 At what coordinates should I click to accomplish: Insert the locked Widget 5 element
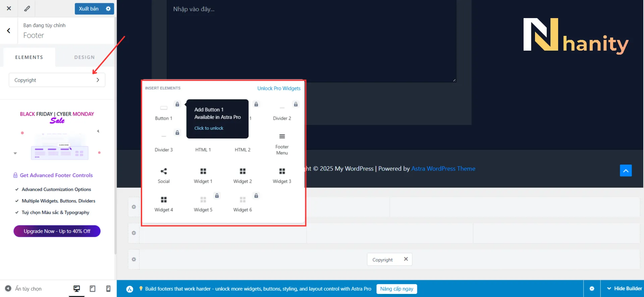(203, 204)
